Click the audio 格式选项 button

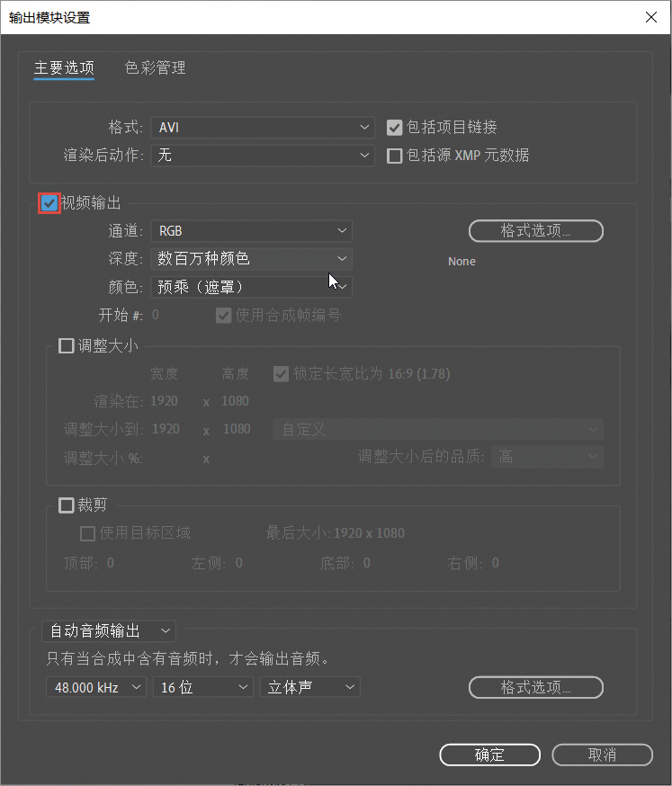(x=535, y=687)
